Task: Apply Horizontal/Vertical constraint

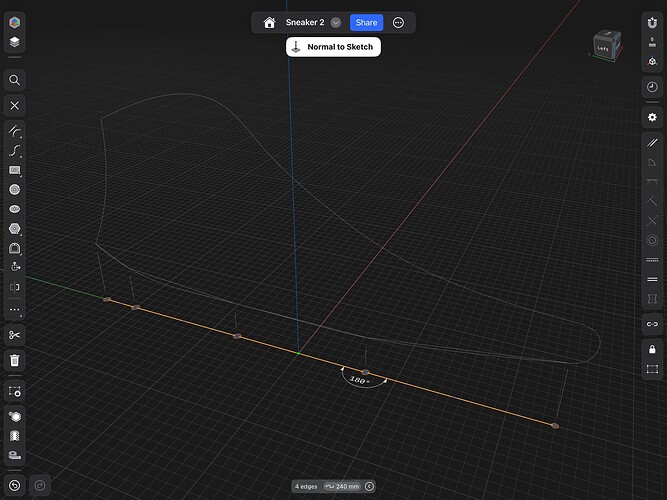Action: click(x=652, y=182)
